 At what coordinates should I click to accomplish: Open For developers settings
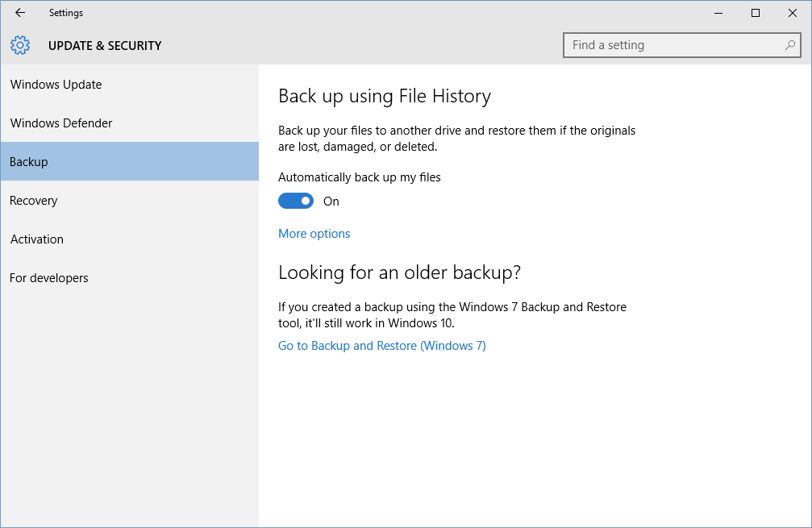[130, 278]
